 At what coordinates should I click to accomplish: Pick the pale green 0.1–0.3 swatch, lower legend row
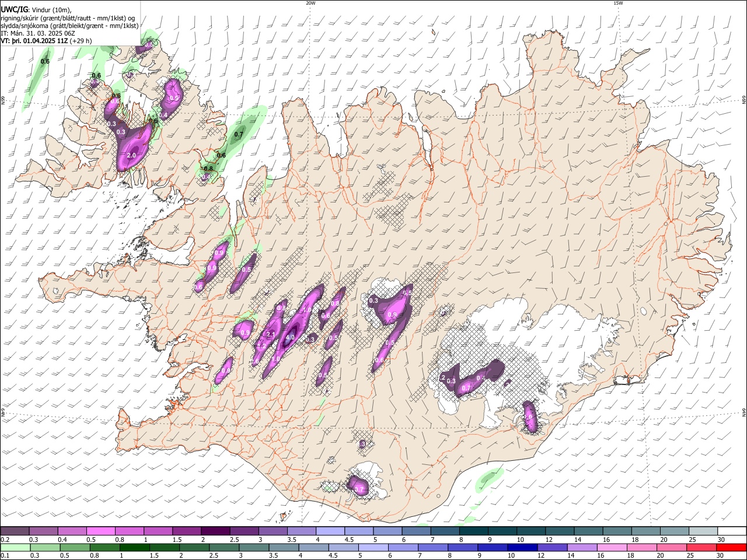pos(16,547)
